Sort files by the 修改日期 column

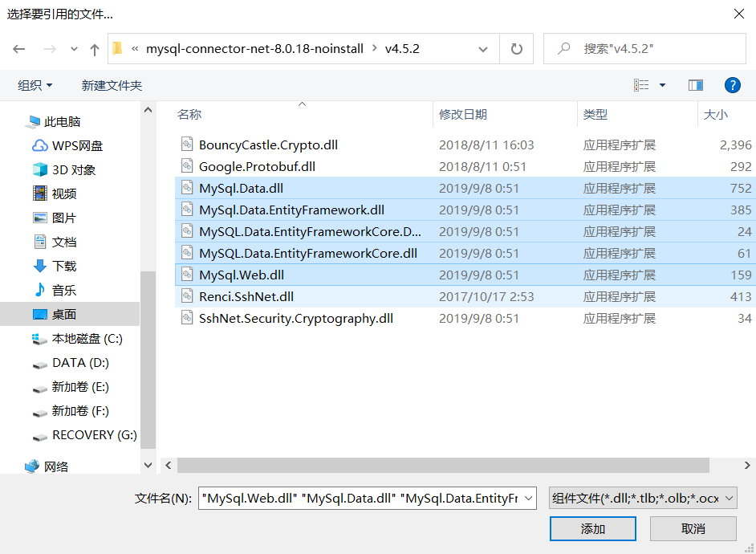[x=463, y=114]
